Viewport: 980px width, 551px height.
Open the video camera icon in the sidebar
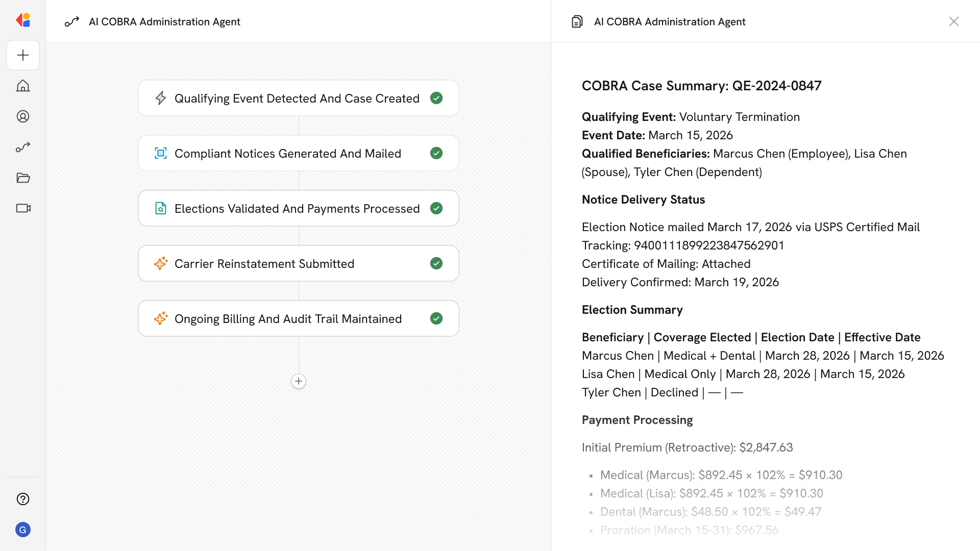tap(23, 208)
